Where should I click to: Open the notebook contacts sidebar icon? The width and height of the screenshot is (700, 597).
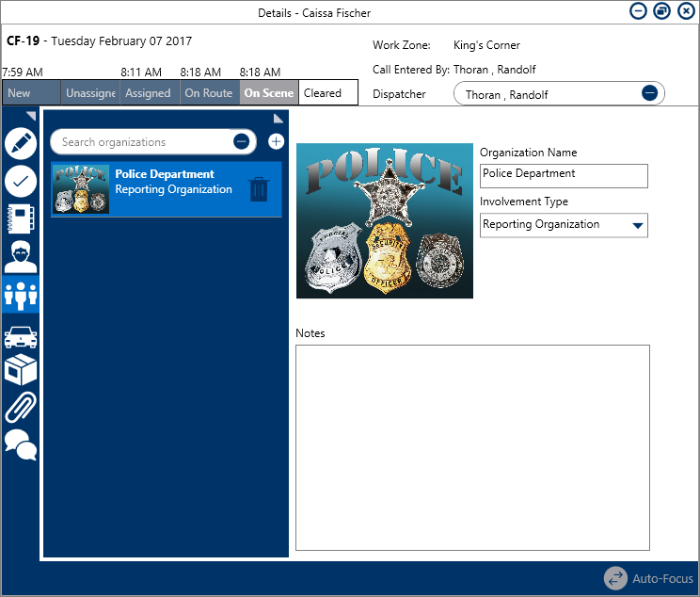coord(20,218)
